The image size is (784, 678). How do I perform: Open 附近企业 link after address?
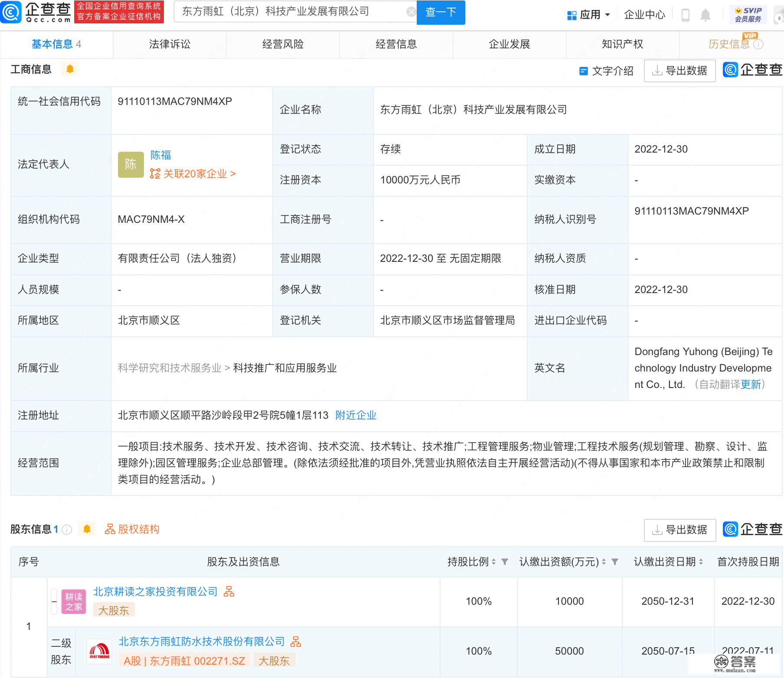356,415
